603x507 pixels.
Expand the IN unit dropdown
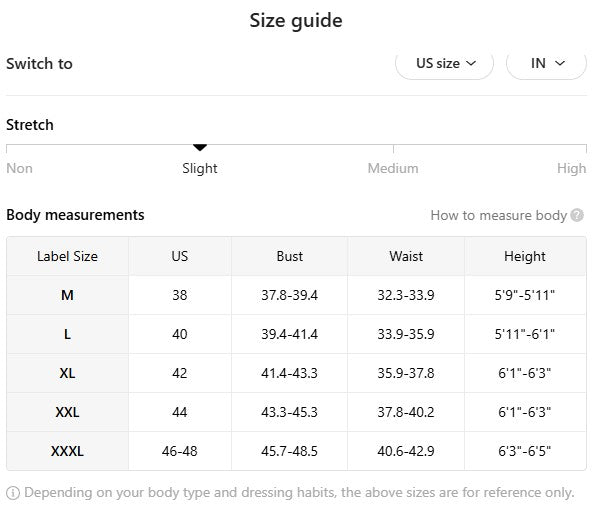click(546, 63)
